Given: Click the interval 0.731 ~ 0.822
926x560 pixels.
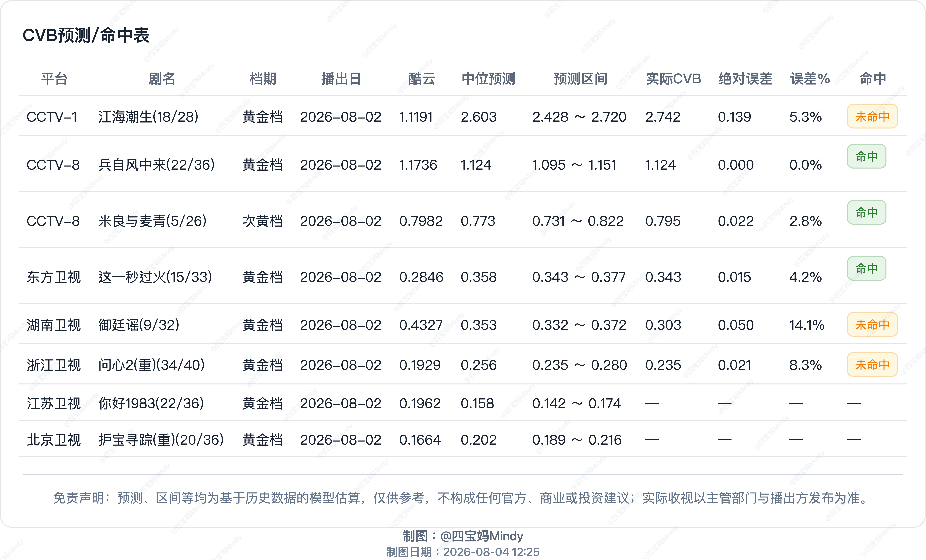Looking at the screenshot, I should (578, 221).
